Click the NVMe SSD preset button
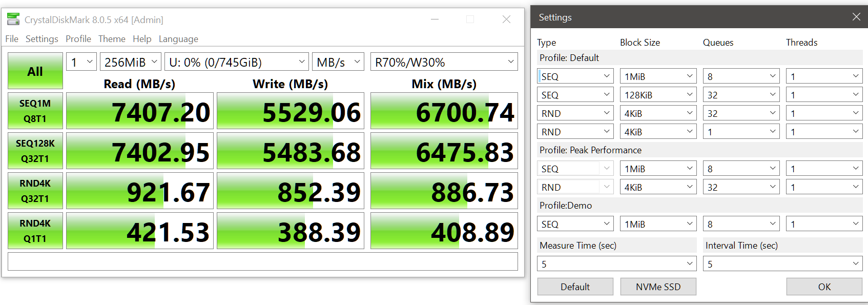This screenshot has width=868, height=305. tap(658, 287)
